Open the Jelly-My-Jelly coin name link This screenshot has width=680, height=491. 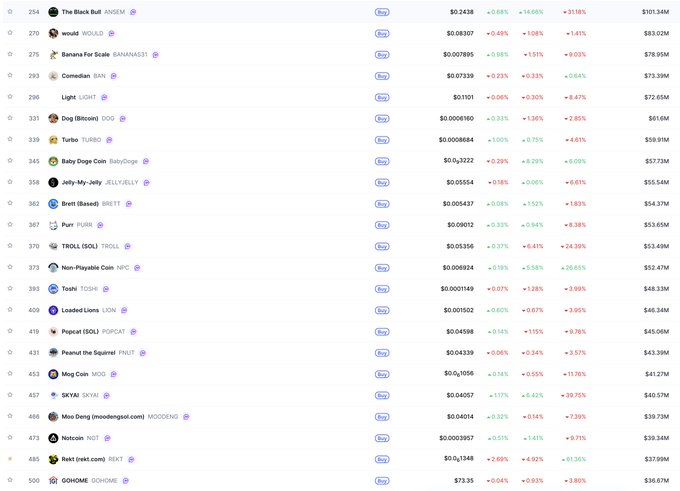coord(82,183)
